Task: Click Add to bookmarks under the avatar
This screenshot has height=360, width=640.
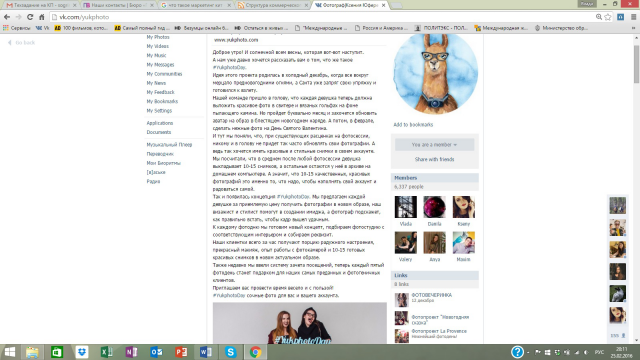Action: pyautogui.click(x=413, y=124)
